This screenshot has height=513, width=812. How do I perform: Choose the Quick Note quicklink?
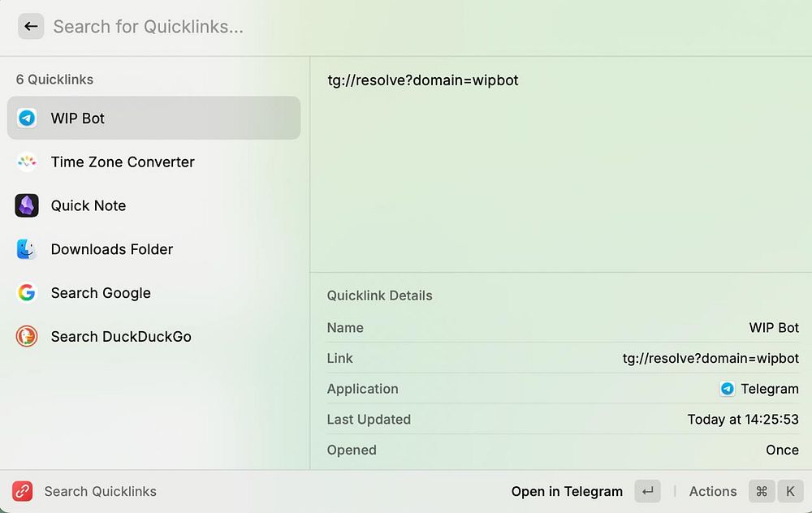pyautogui.click(x=89, y=206)
